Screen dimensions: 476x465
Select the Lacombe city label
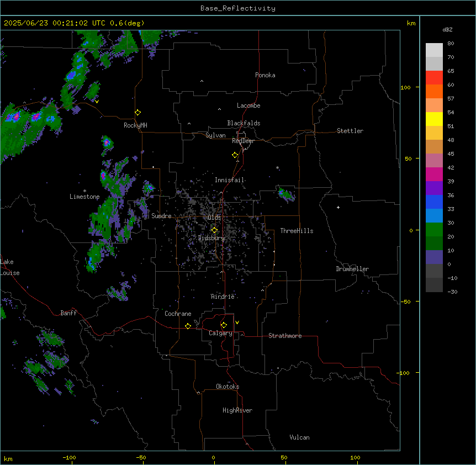click(x=248, y=105)
